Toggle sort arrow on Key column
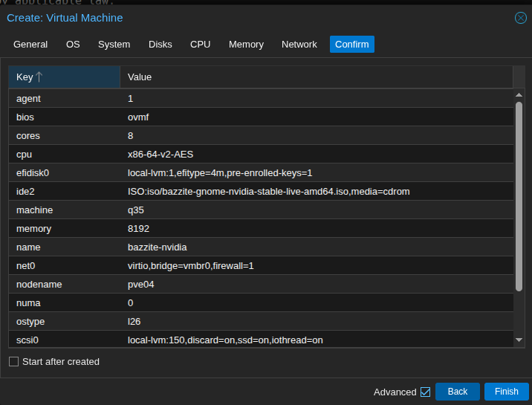 [39, 77]
